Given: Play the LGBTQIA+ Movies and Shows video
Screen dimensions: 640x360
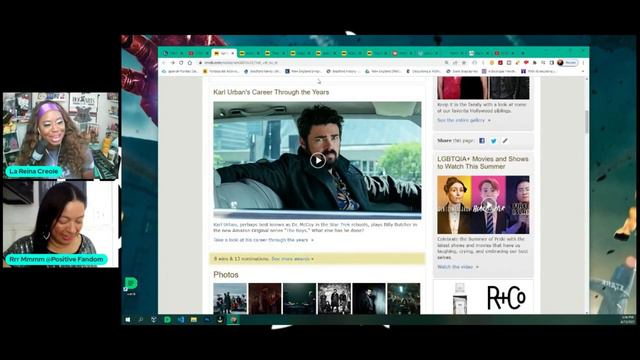Looking at the screenshot, I should pos(488,204).
